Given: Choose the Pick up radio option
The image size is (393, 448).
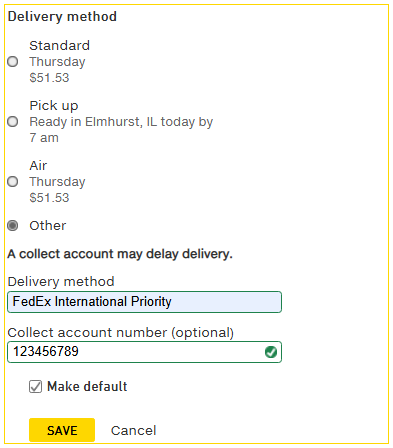Looking at the screenshot, I should [x=13, y=122].
